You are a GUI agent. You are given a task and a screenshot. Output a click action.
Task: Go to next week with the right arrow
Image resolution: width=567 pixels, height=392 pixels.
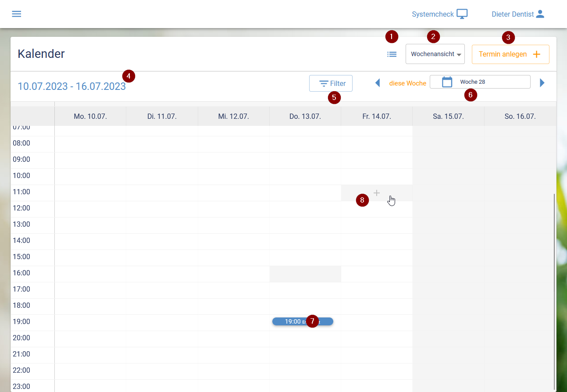click(x=542, y=82)
